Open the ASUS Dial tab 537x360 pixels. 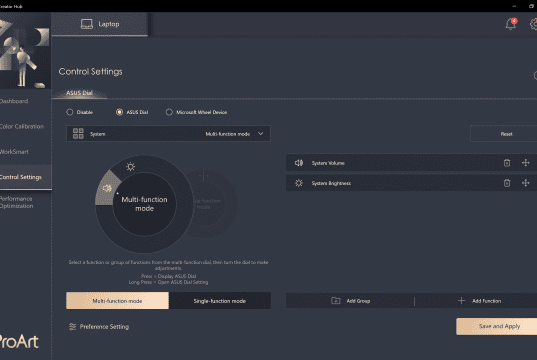[79, 93]
